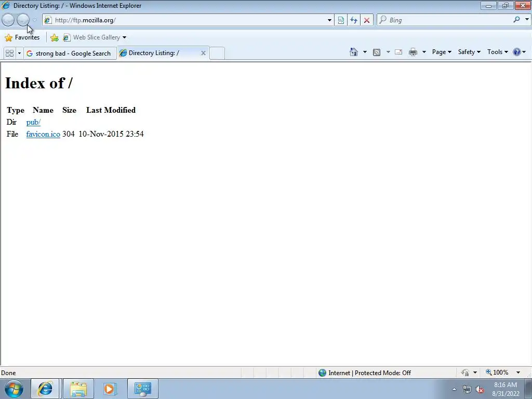
Task: Expand the zoom level dropdown arrow
Action: (x=518, y=373)
